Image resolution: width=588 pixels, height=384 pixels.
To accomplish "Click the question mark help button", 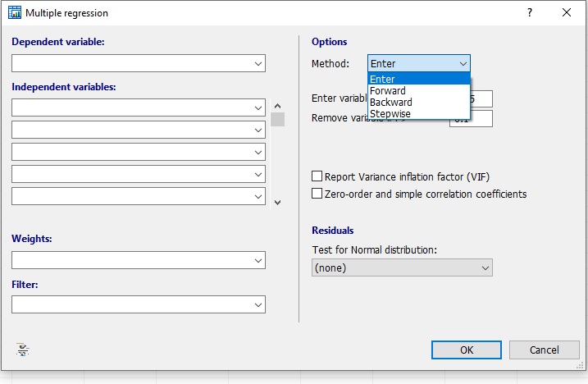I will (x=530, y=13).
